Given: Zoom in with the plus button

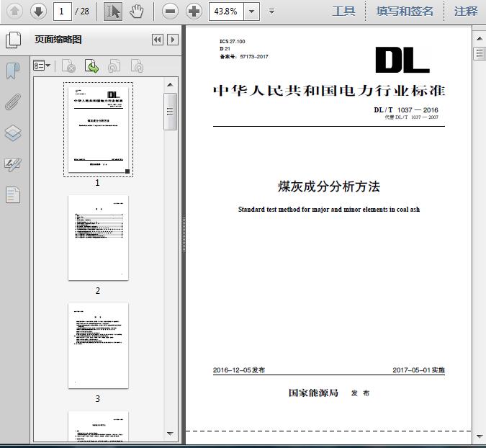Looking at the screenshot, I should point(194,12).
